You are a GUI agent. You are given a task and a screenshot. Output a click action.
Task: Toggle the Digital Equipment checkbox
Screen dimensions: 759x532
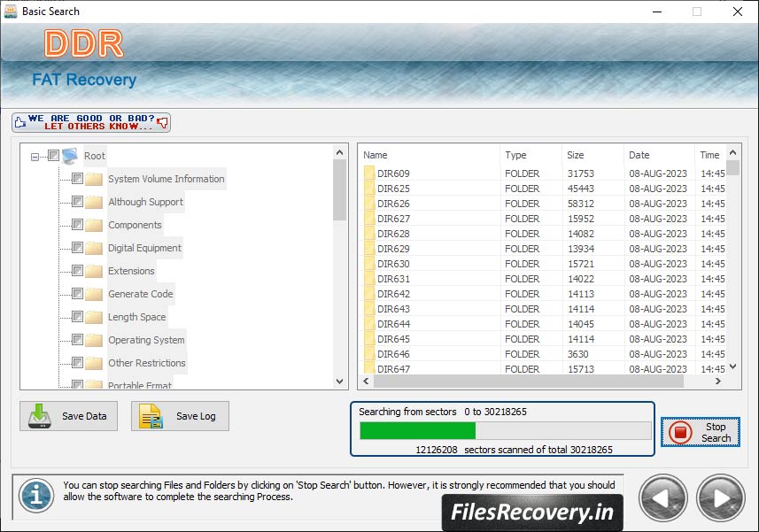[77, 247]
